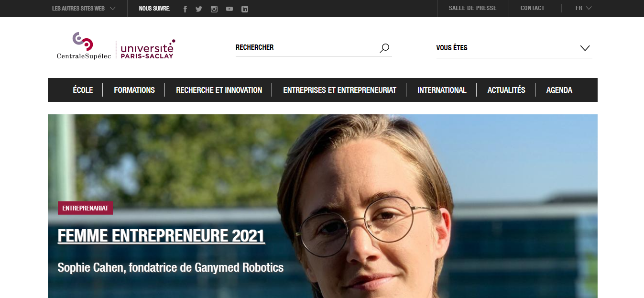Open the École menu

coord(83,90)
